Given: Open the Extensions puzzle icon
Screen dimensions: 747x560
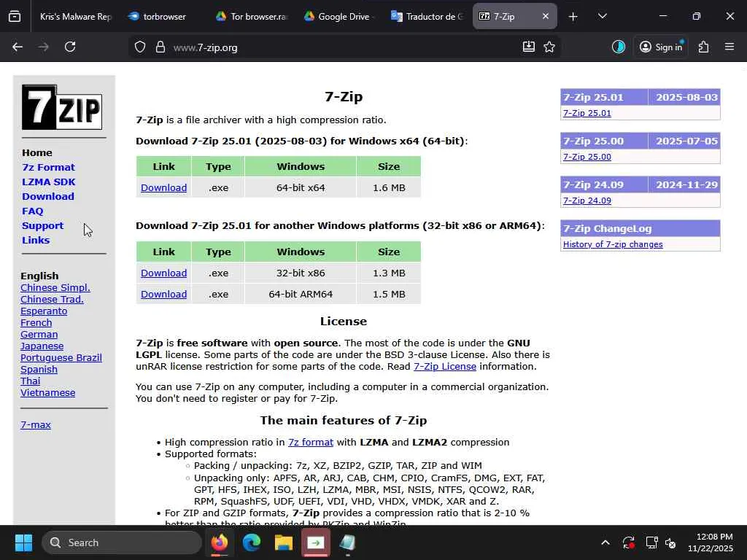Looking at the screenshot, I should (704, 47).
